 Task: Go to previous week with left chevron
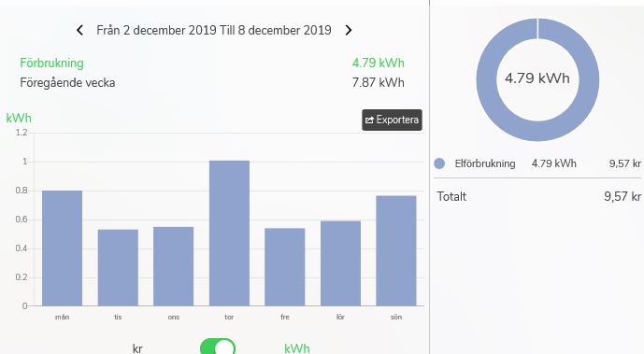pos(80,30)
